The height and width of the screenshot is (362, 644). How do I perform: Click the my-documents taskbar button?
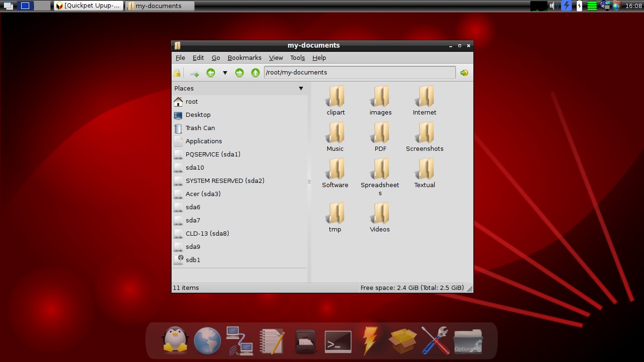[x=160, y=6]
